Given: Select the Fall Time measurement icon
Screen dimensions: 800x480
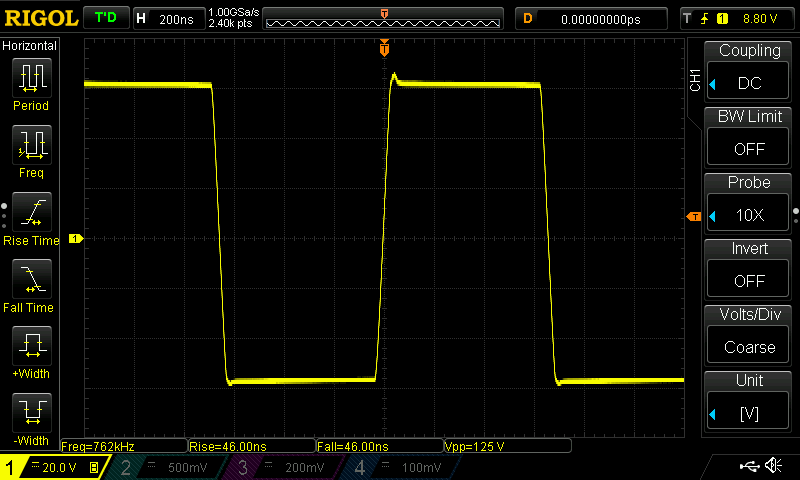Looking at the screenshot, I should click(x=32, y=279).
